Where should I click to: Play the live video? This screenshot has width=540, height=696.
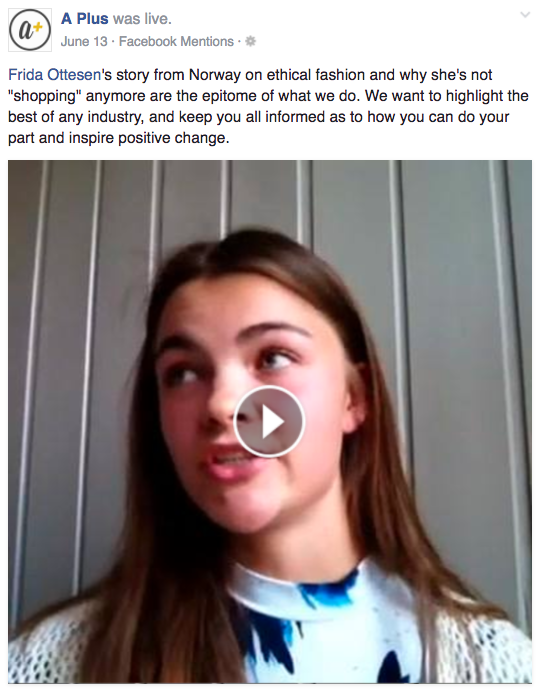click(x=269, y=421)
